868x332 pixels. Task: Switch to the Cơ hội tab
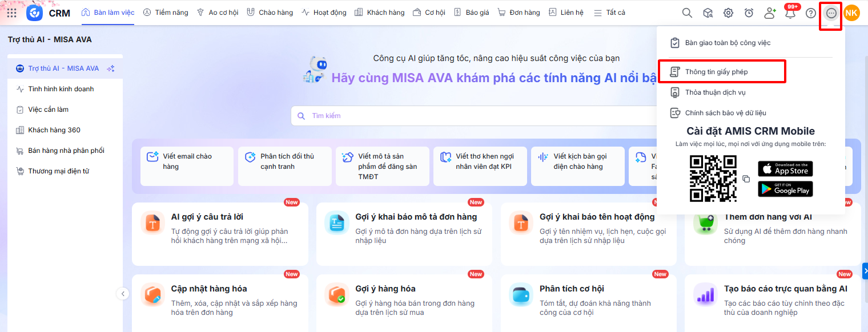coord(429,13)
